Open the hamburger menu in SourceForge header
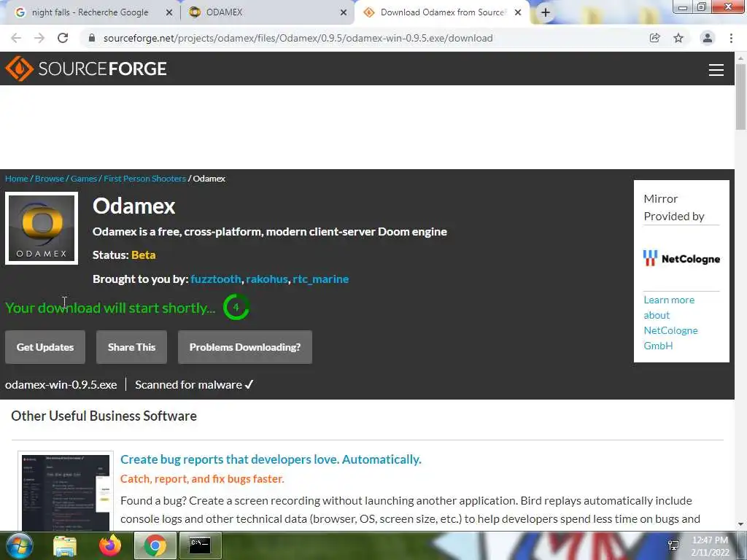This screenshot has width=747, height=560. [716, 70]
